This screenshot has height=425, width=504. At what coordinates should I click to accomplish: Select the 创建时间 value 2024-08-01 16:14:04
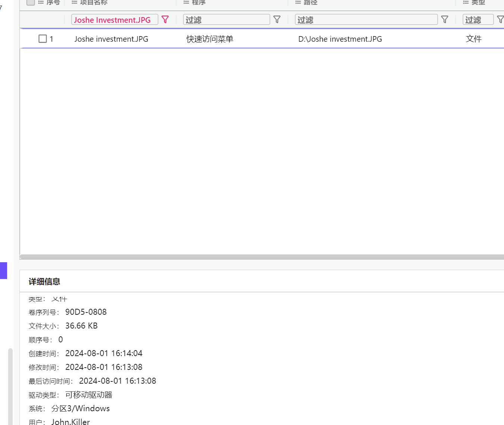tap(104, 353)
